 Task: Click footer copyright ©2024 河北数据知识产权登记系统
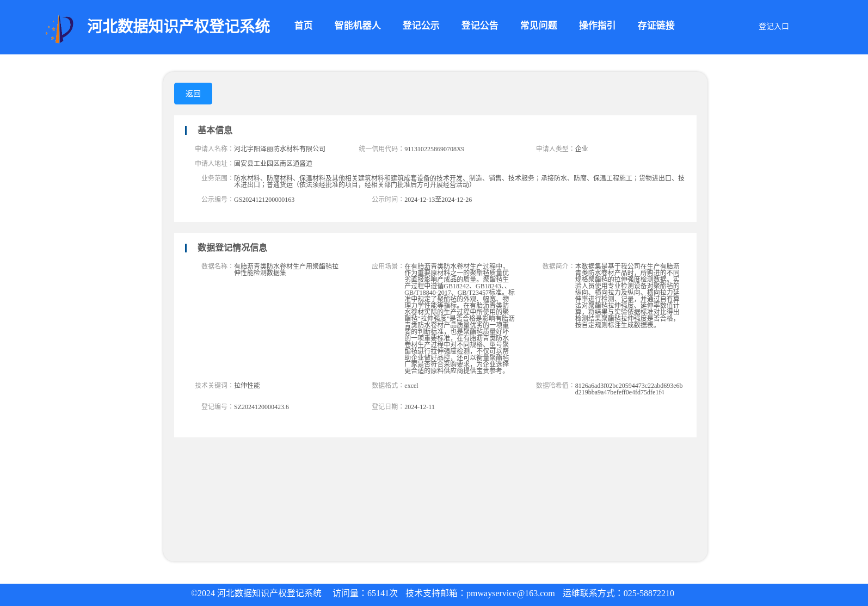(256, 593)
